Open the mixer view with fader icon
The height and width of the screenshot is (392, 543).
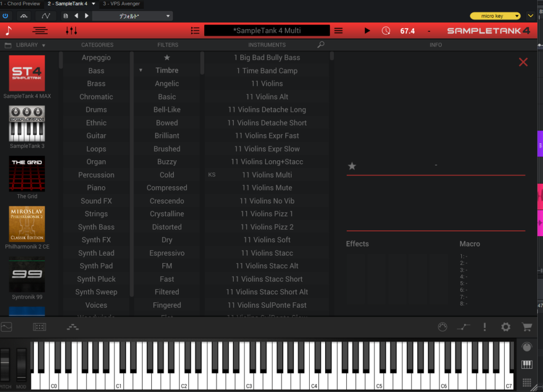[71, 31]
